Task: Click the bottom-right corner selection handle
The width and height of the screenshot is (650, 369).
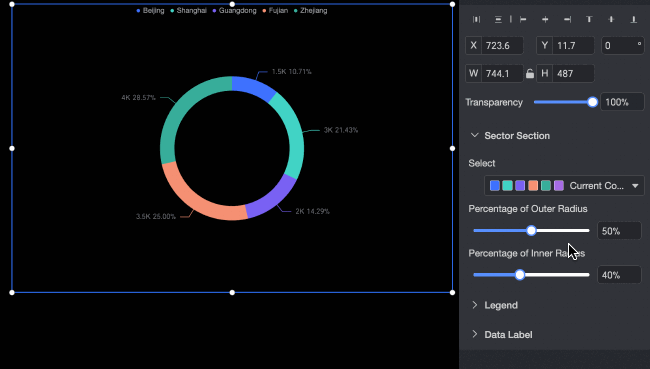Action: coord(452,292)
